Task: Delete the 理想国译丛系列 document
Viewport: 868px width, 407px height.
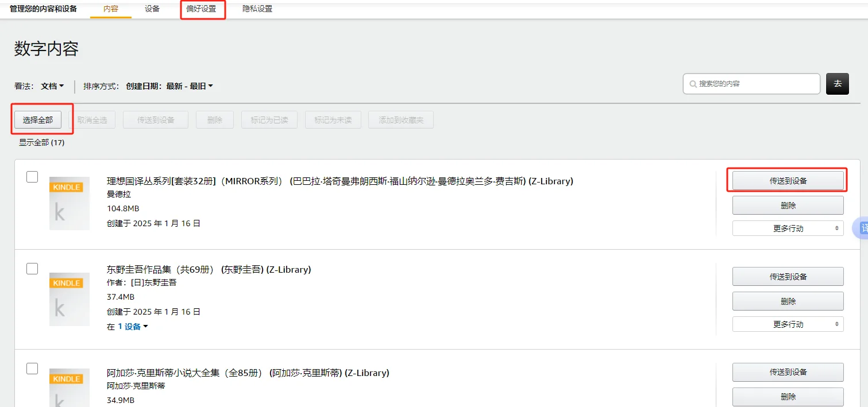Action: coord(788,205)
